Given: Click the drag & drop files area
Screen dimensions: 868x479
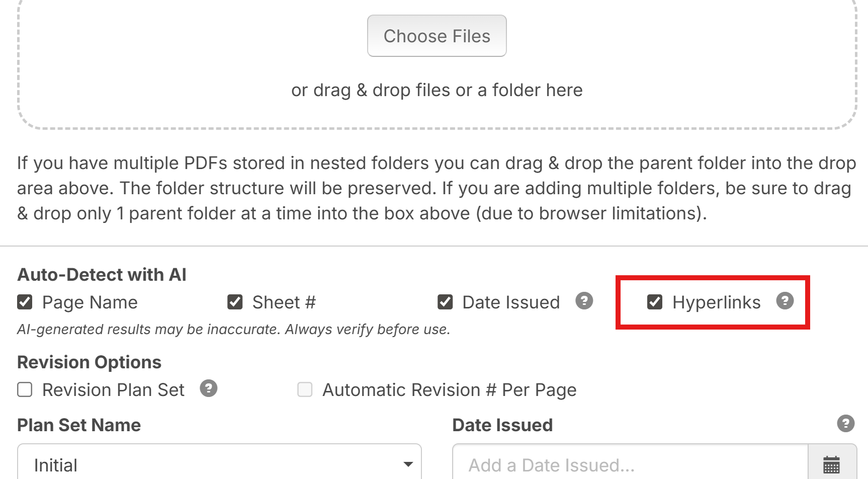Looking at the screenshot, I should (x=437, y=91).
